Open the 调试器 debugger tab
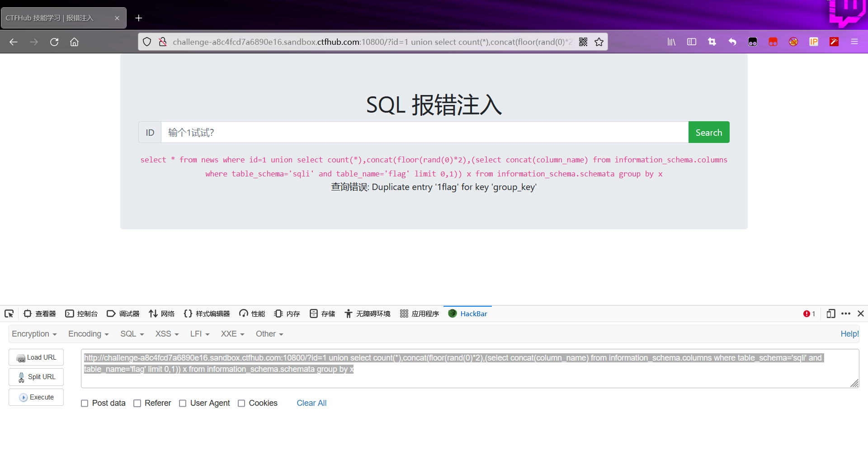The height and width of the screenshot is (456, 868). click(x=123, y=313)
